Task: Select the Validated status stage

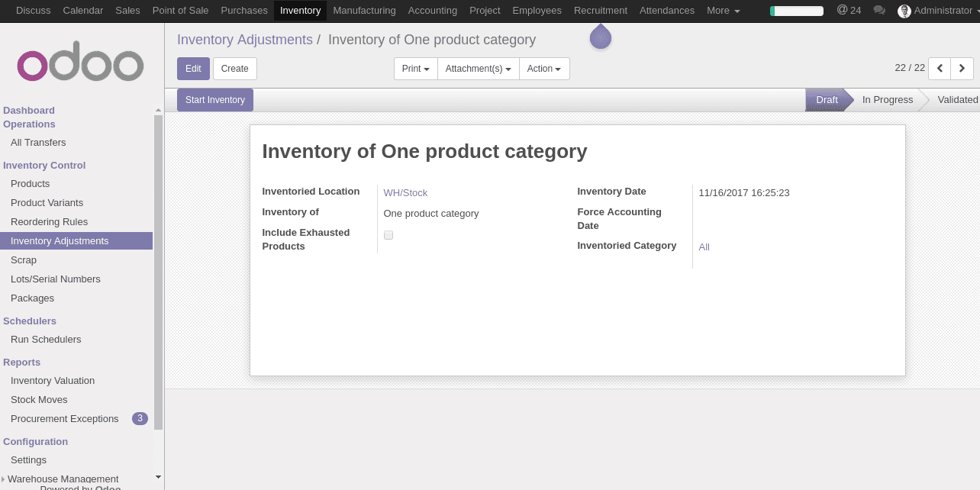Action: tap(958, 100)
